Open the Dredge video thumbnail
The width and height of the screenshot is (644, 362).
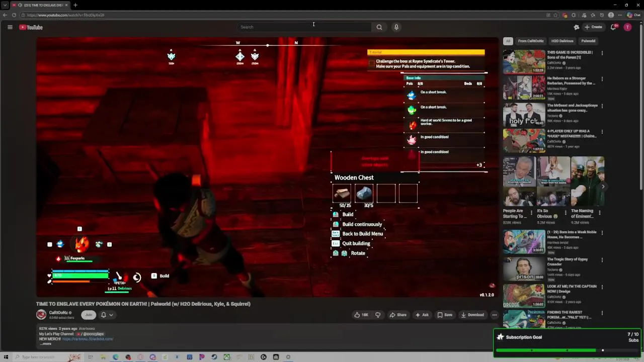(524, 296)
